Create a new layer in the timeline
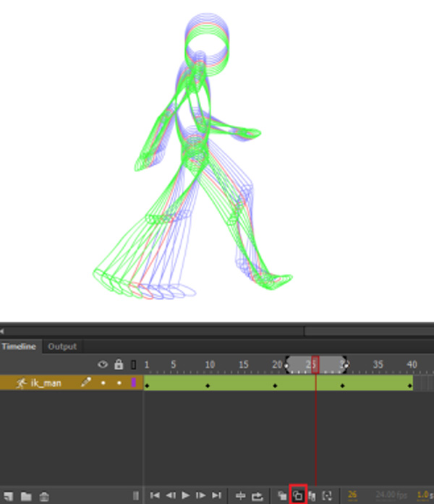 pyautogui.click(x=9, y=496)
